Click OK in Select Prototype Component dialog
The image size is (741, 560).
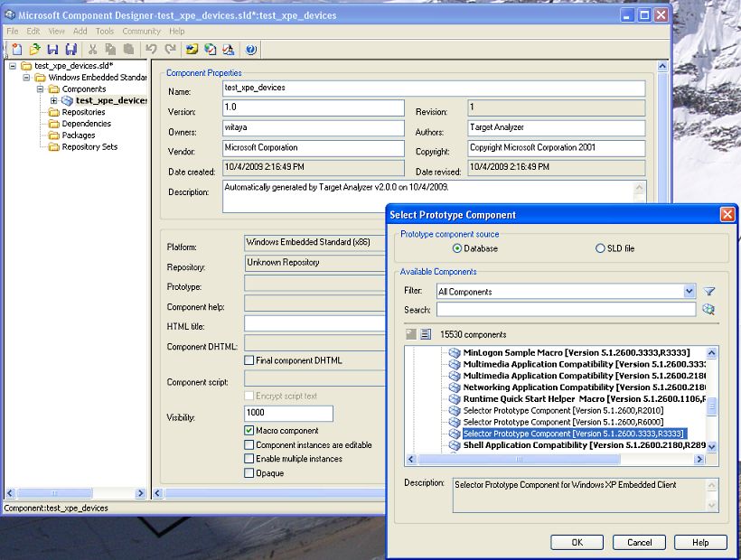pyautogui.click(x=577, y=542)
